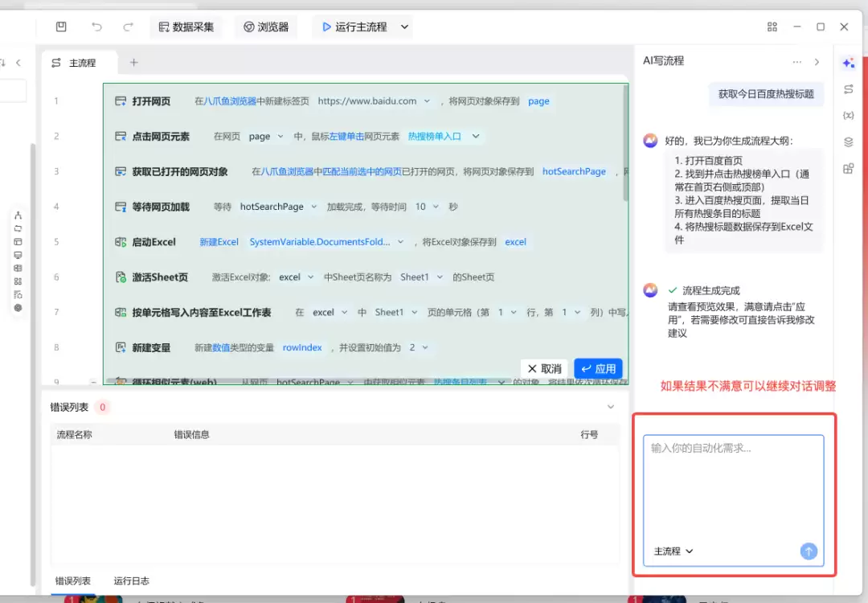The width and height of the screenshot is (868, 603).
Task: Collapse the 错误列表 panel with chevron
Action: click(611, 407)
